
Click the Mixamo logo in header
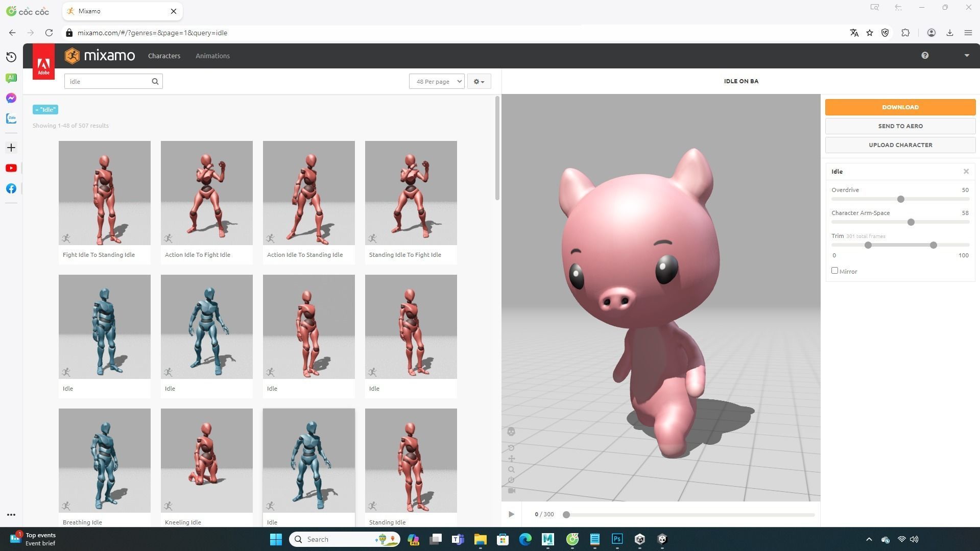click(100, 56)
